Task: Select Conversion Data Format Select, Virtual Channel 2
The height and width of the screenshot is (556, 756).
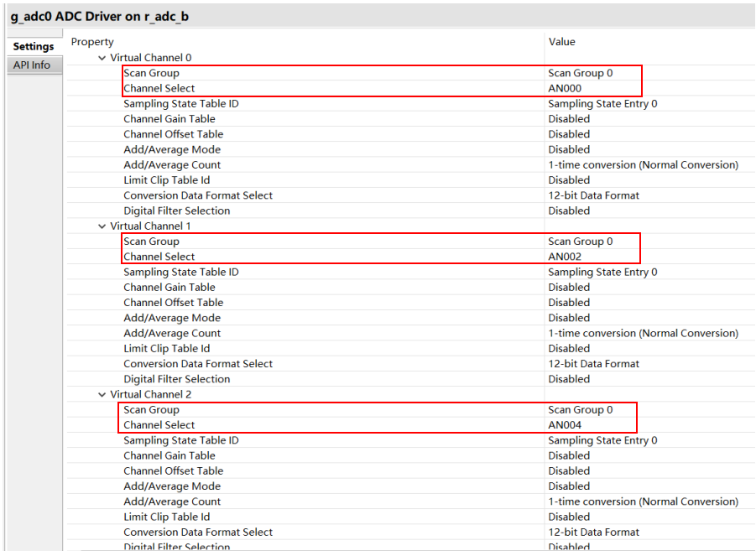Action: 198,532
